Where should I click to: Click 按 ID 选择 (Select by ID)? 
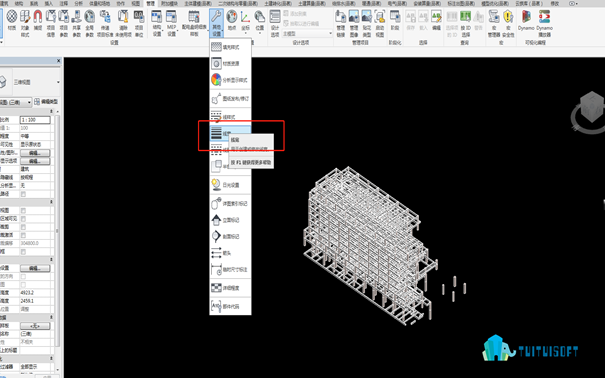(x=466, y=23)
